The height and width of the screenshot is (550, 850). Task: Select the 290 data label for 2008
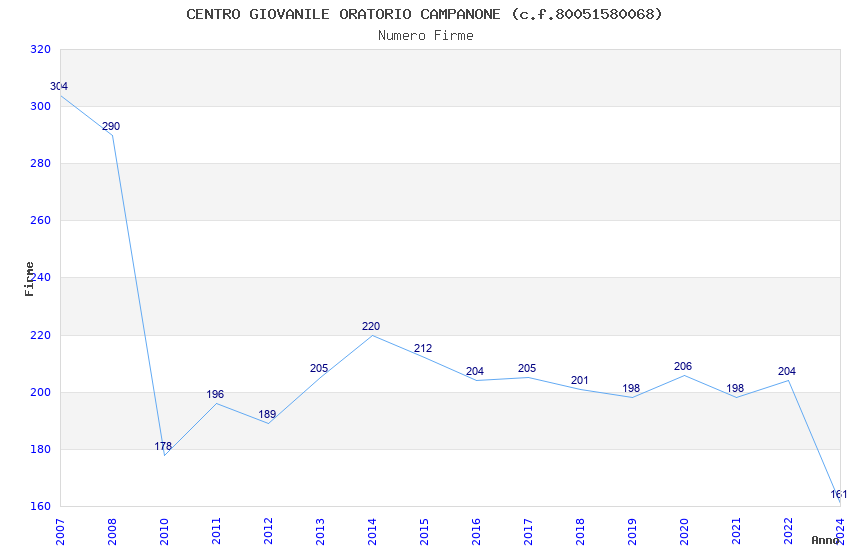click(x=111, y=127)
